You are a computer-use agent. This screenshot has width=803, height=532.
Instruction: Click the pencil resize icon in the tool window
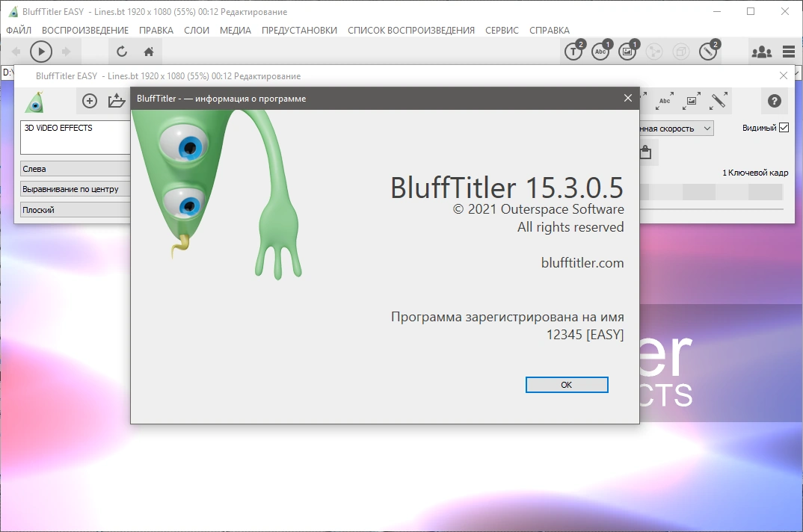point(719,101)
